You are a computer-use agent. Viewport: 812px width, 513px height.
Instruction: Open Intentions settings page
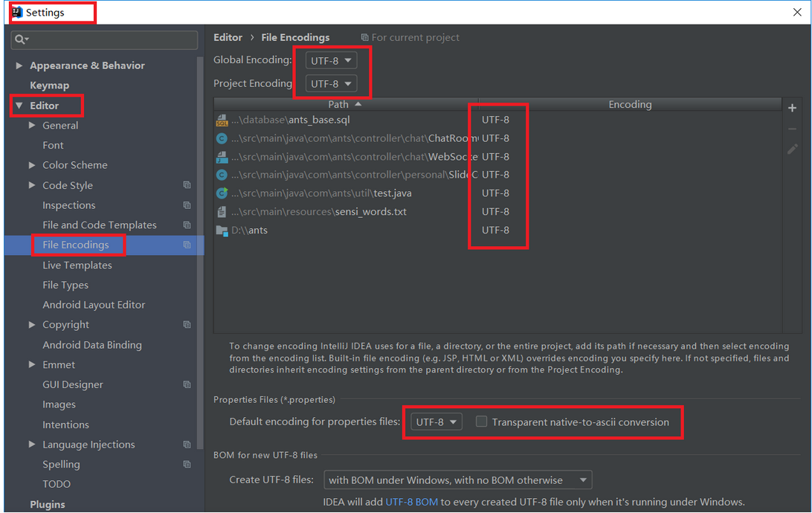pos(65,425)
